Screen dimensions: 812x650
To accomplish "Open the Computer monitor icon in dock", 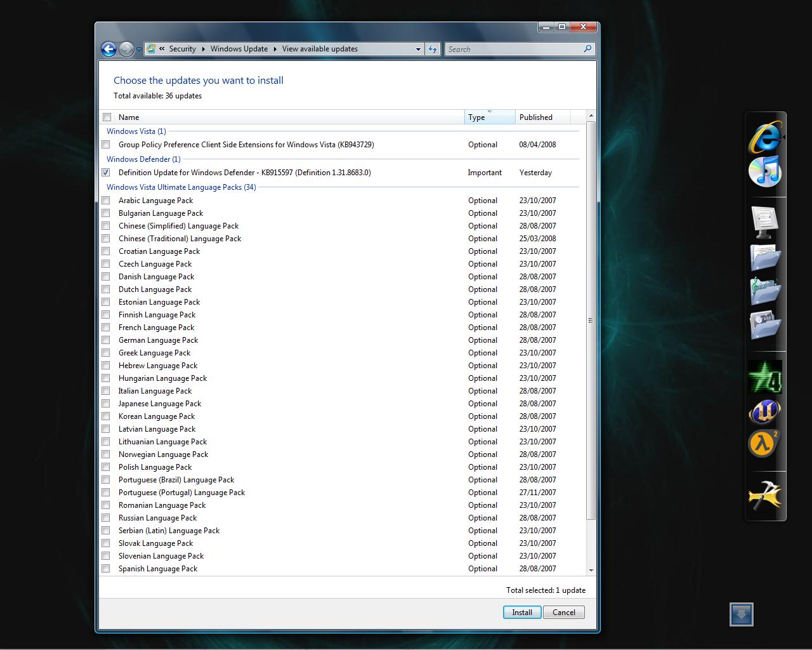I will (x=766, y=222).
